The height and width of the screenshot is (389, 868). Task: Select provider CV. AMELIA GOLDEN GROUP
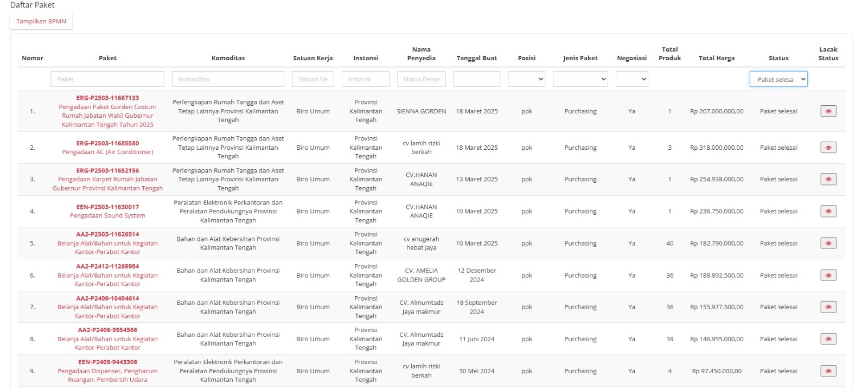[422, 275]
